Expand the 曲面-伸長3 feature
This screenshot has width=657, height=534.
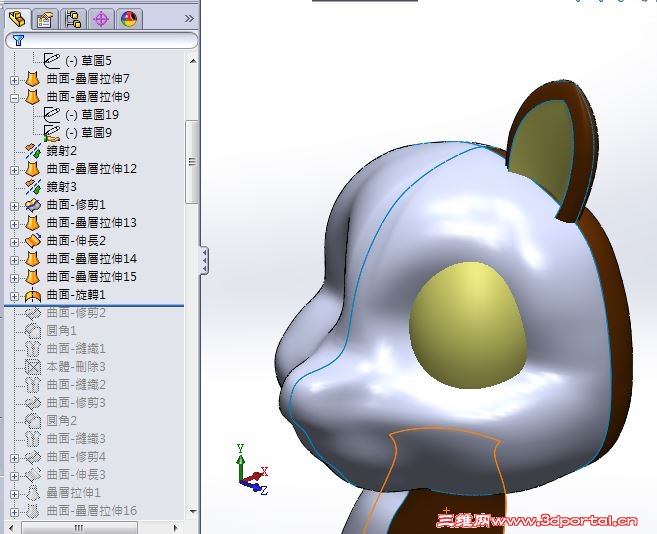[x=14, y=476]
